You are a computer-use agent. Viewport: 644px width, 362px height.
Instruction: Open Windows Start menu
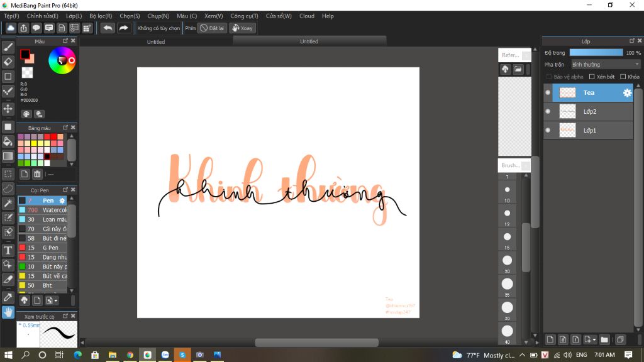pos(8,355)
